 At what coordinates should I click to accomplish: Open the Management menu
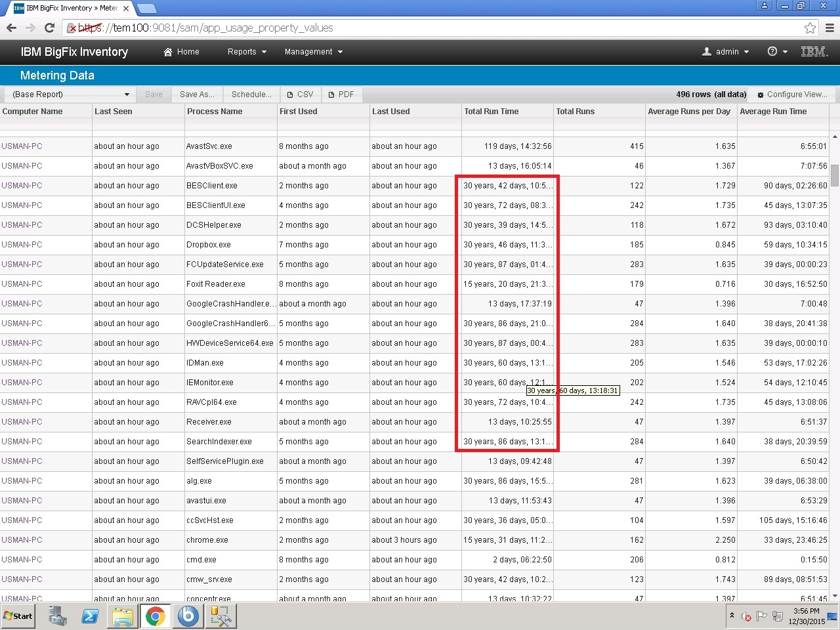tap(314, 52)
